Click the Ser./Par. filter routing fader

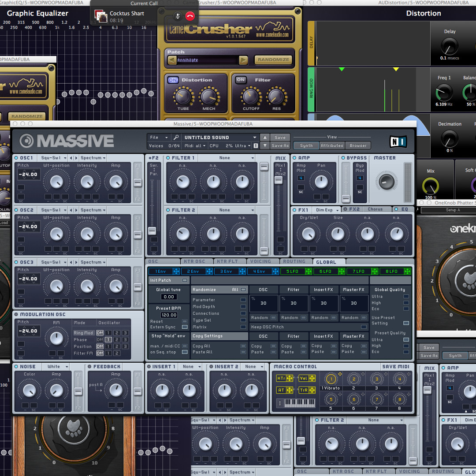[x=152, y=231]
